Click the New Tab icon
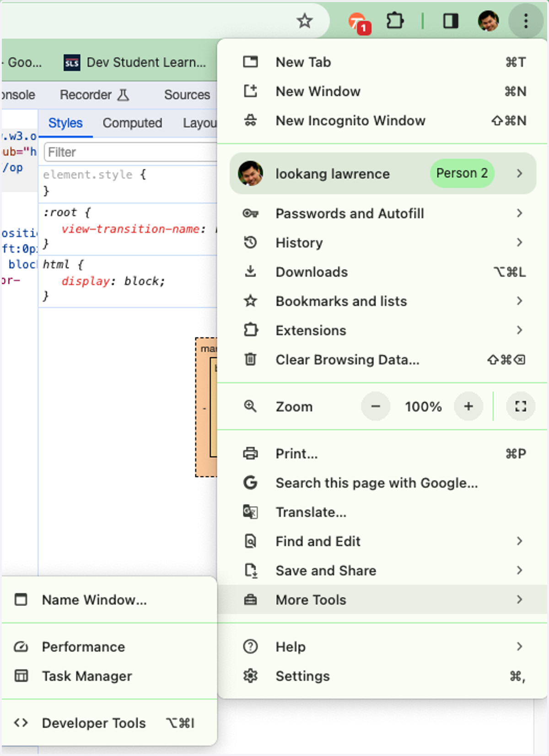The image size is (549, 756). pos(250,62)
